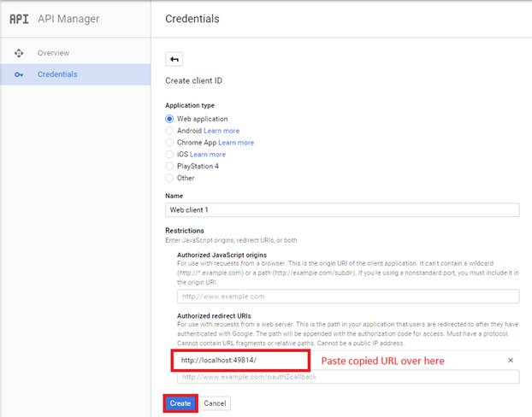Viewport: 532px width, 417px height.
Task: Select the iOS radio option
Action: click(169, 155)
